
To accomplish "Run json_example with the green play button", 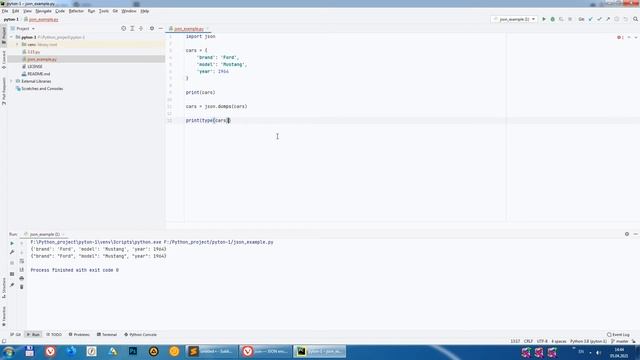I will 544,19.
